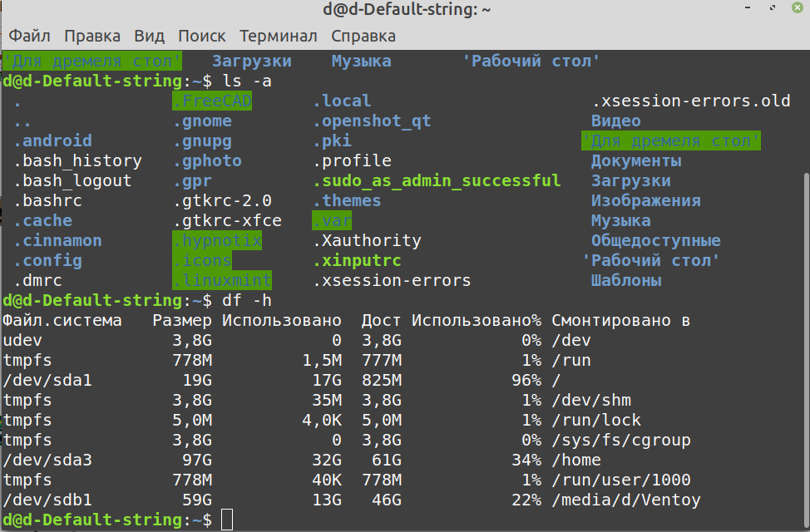Open the Правка menu
The image size is (810, 532).
coord(92,36)
